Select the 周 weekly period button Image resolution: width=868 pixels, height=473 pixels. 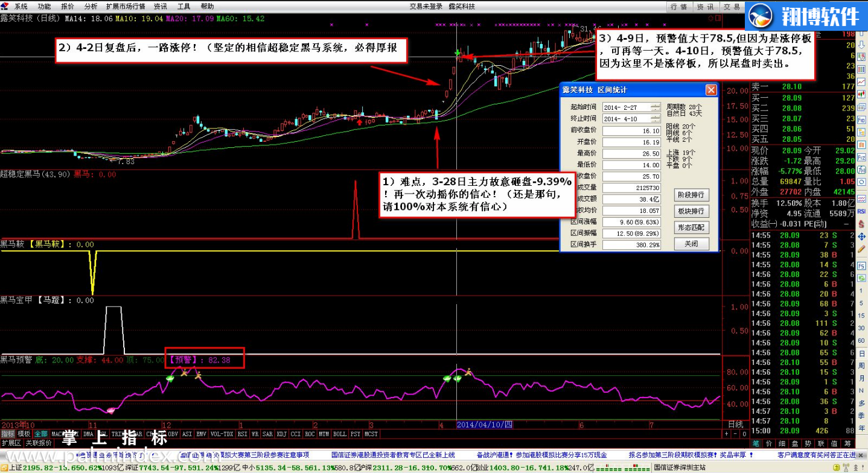pos(861,366)
